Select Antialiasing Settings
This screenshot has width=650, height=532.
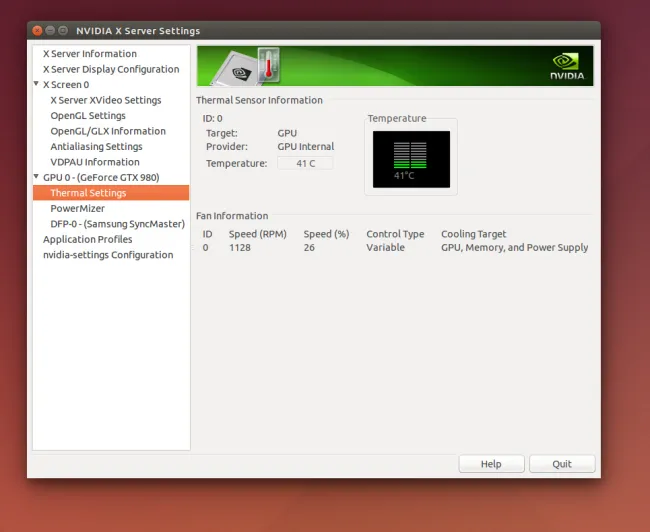click(x=96, y=147)
